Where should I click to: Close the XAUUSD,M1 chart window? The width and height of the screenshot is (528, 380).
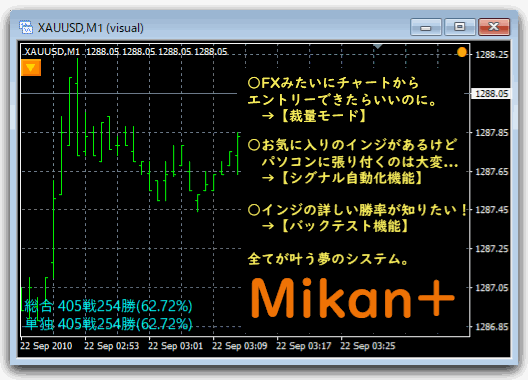(x=494, y=27)
